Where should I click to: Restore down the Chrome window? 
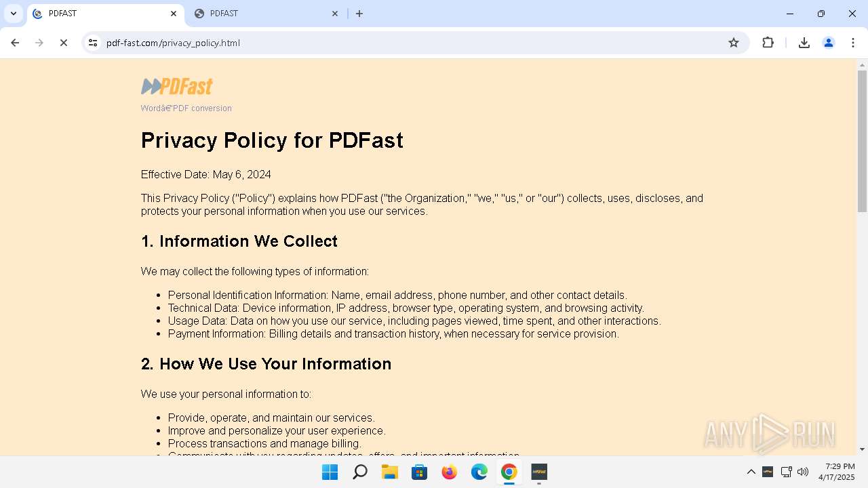[x=821, y=14]
